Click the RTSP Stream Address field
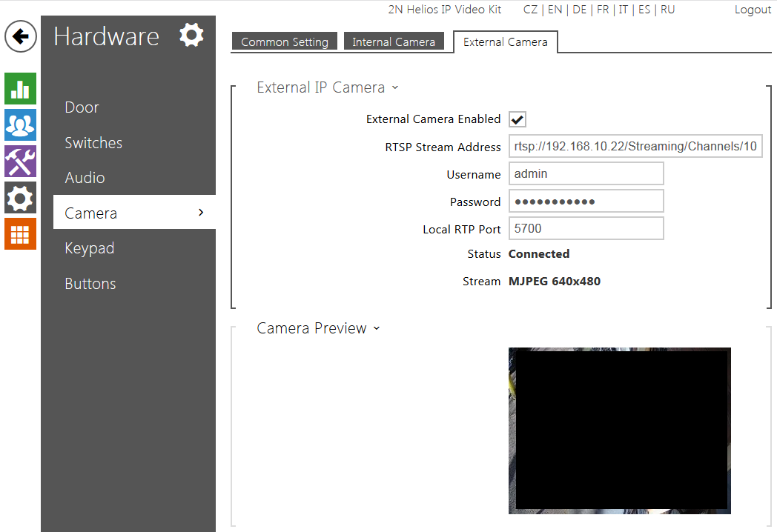The height and width of the screenshot is (532, 777). tap(635, 147)
